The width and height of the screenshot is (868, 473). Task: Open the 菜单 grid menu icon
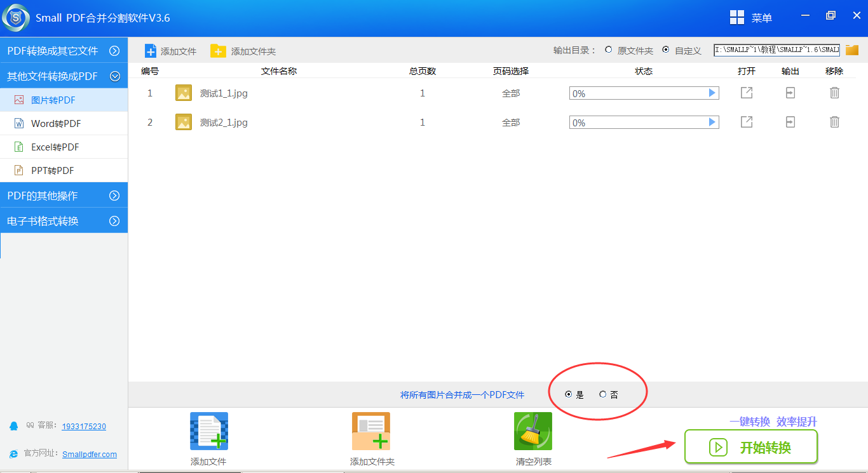[x=737, y=18]
